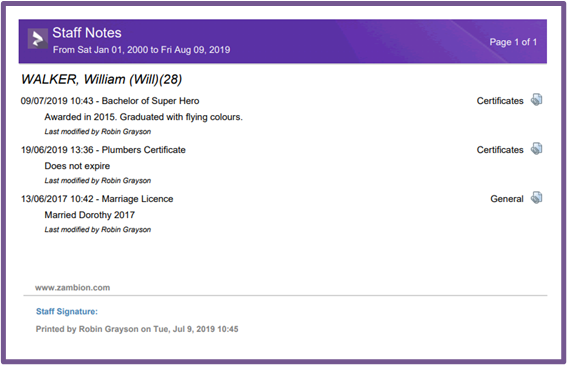
Task: Select the Staff Notes title
Action: tap(87, 33)
